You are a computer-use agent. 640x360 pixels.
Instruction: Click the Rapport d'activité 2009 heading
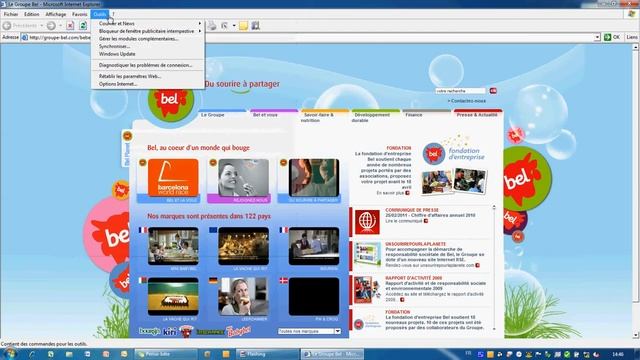[413, 278]
